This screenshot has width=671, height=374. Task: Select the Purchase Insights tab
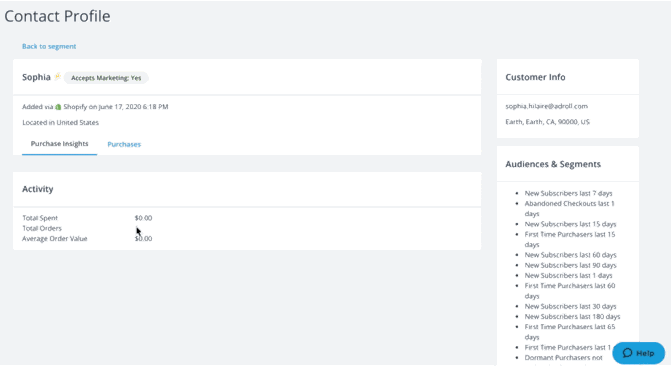(59, 144)
